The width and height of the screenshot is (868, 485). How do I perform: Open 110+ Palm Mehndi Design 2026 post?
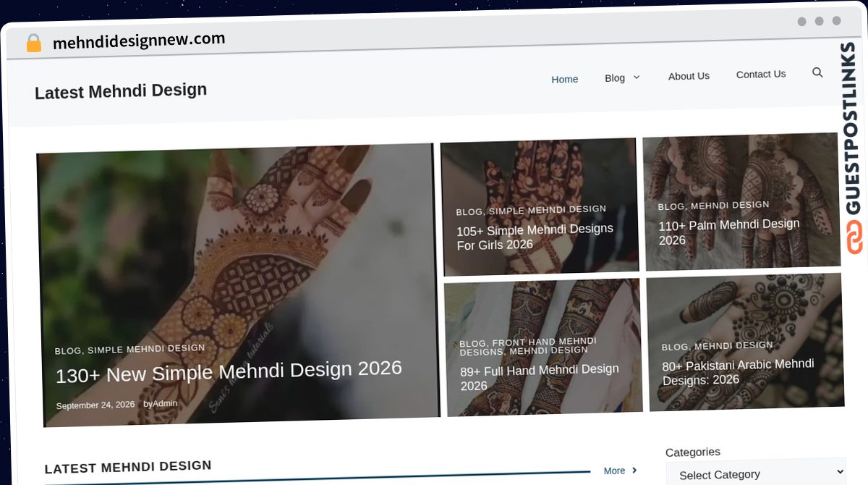pyautogui.click(x=728, y=232)
